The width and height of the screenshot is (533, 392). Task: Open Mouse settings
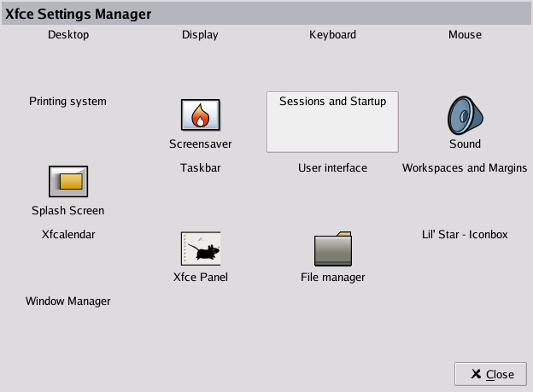(x=465, y=35)
